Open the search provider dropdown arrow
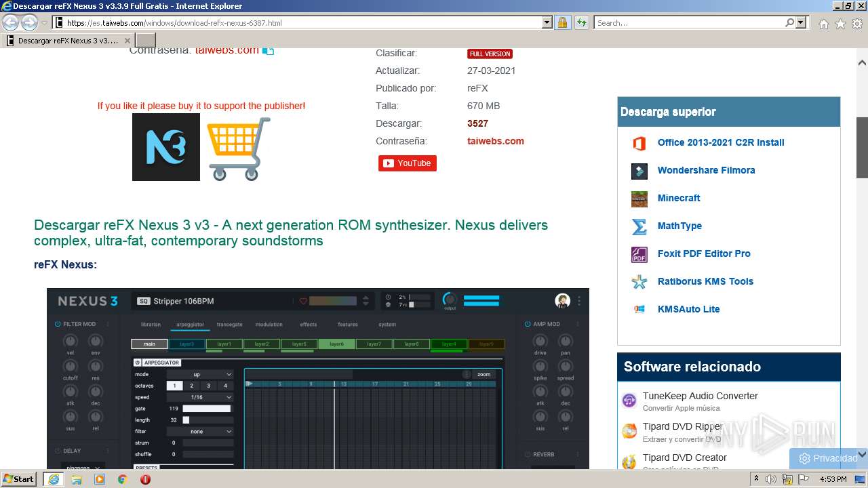868x488 pixels. click(x=801, y=23)
